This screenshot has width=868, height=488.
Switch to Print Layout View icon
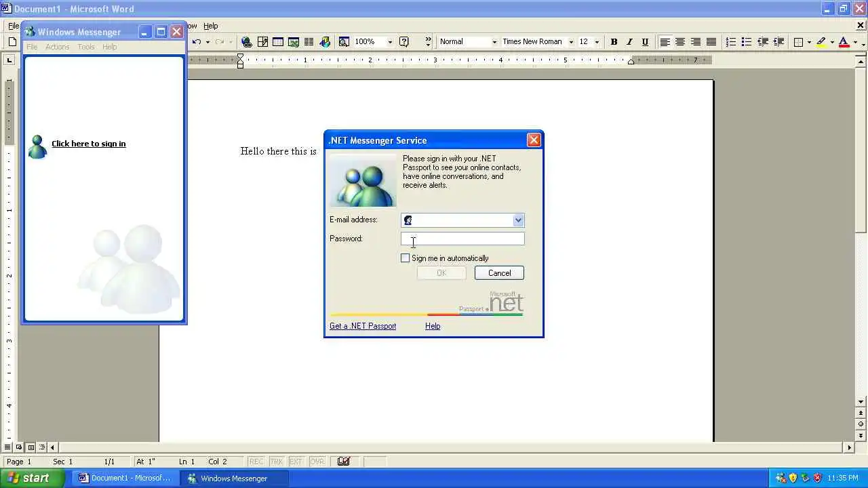[x=31, y=447]
